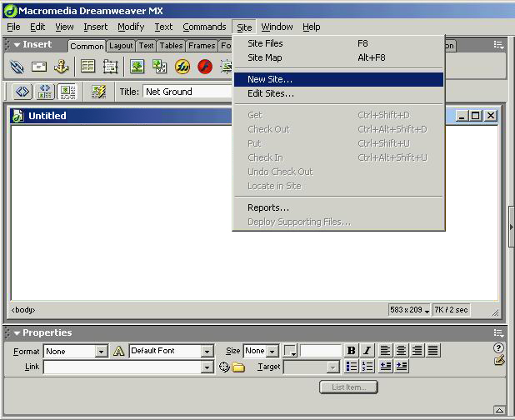Choose New Site from Site menu
The image size is (515, 420).
[x=338, y=79]
